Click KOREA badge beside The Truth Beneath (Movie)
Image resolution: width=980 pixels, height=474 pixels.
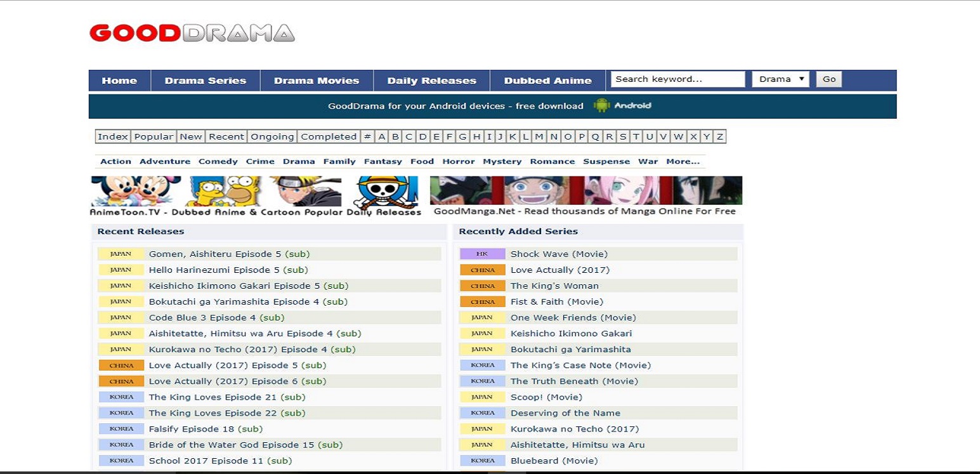point(482,381)
